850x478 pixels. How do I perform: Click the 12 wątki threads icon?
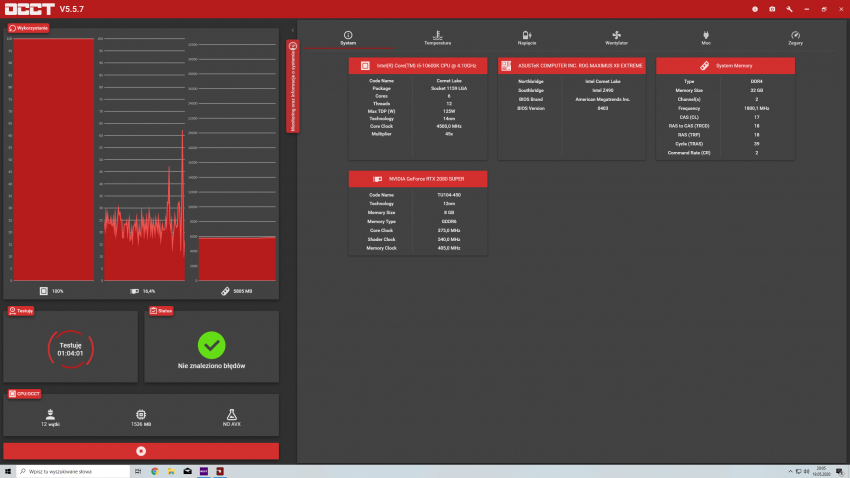50,415
